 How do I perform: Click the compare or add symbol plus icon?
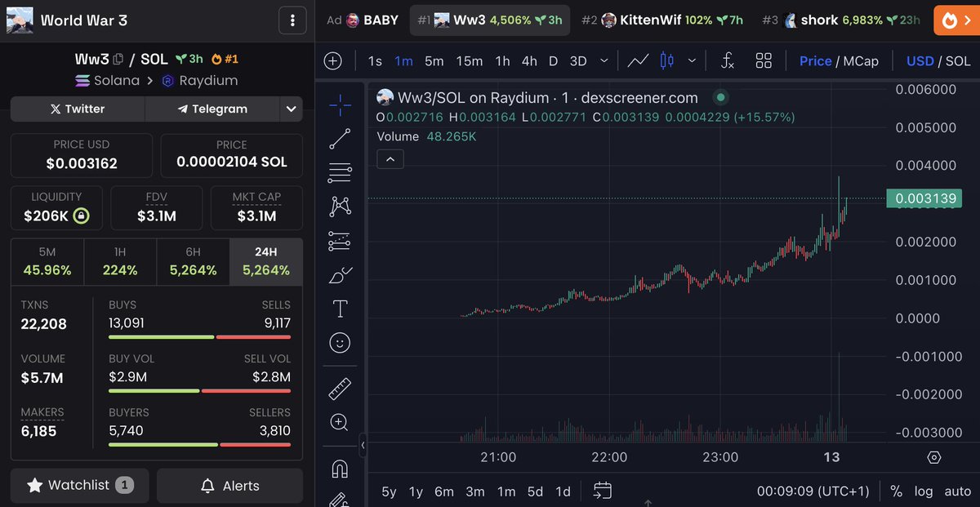click(333, 61)
